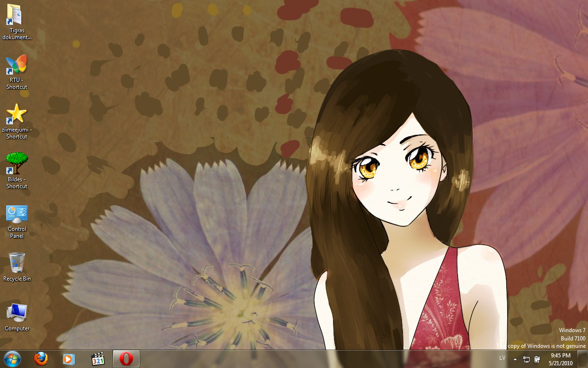Open the clock showing 9:45 PM
The height and width of the screenshot is (368, 588).
click(560, 359)
